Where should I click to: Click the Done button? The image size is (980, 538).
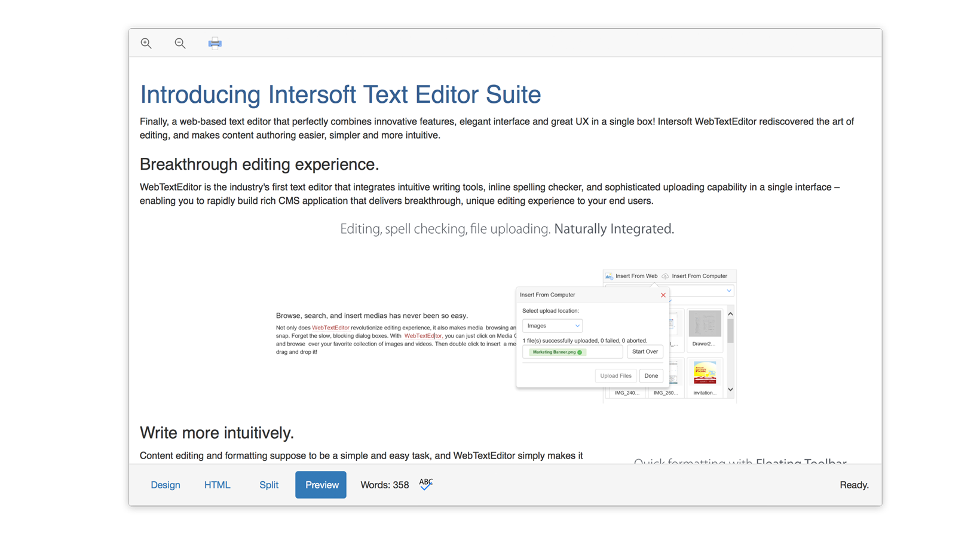click(651, 376)
